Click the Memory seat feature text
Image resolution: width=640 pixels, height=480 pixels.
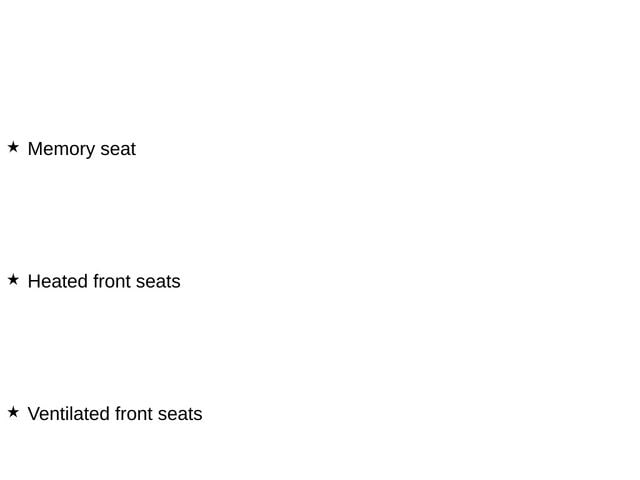coord(81,149)
